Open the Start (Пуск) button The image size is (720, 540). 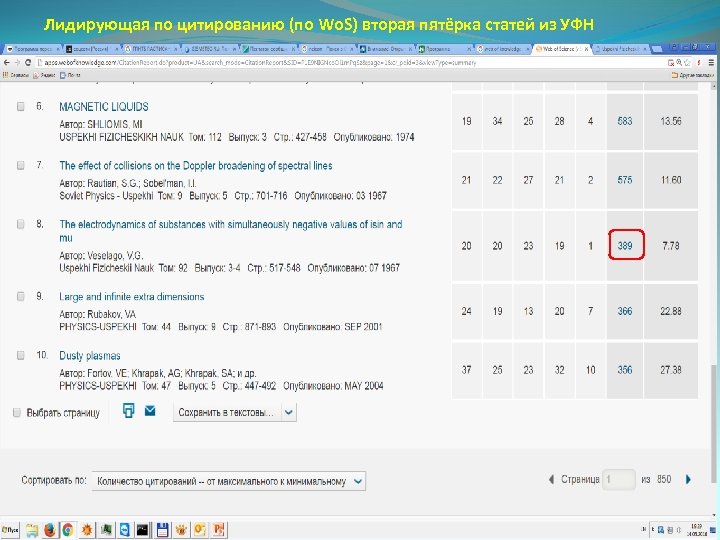[10, 530]
